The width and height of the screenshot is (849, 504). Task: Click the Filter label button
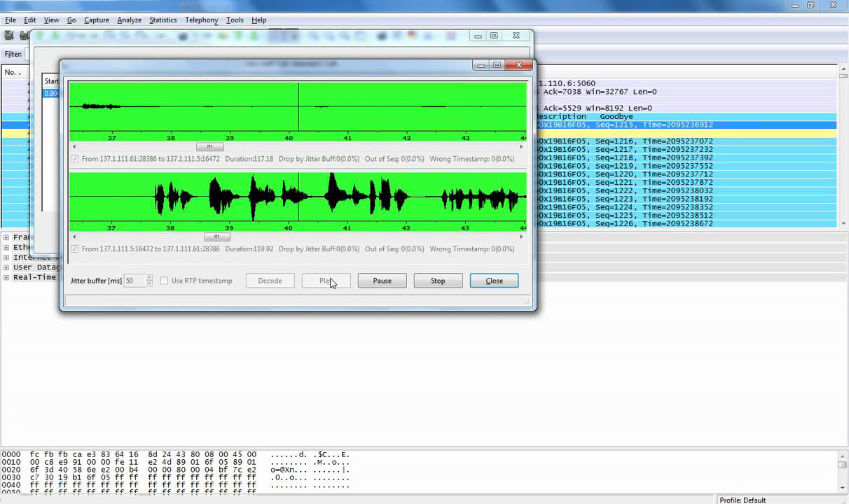coord(13,54)
